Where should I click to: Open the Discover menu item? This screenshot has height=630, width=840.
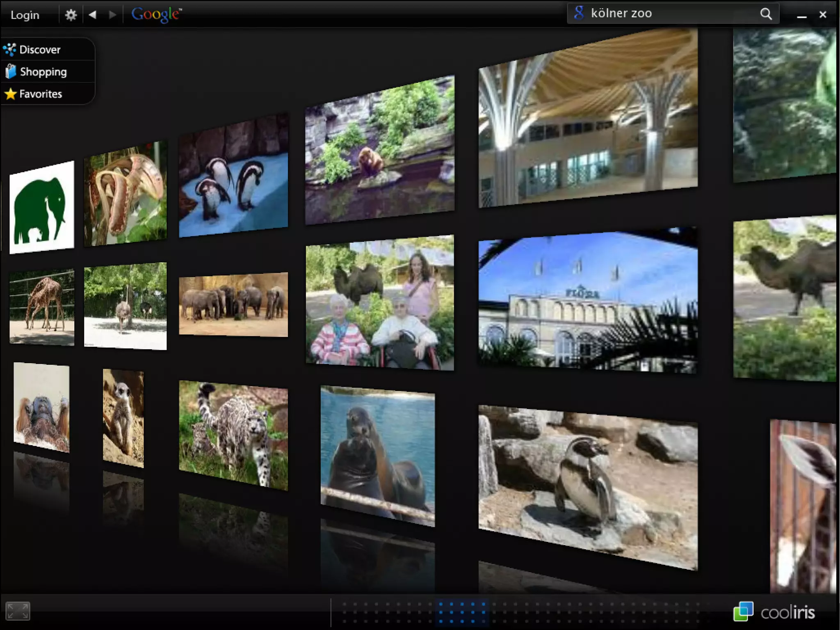(40, 50)
